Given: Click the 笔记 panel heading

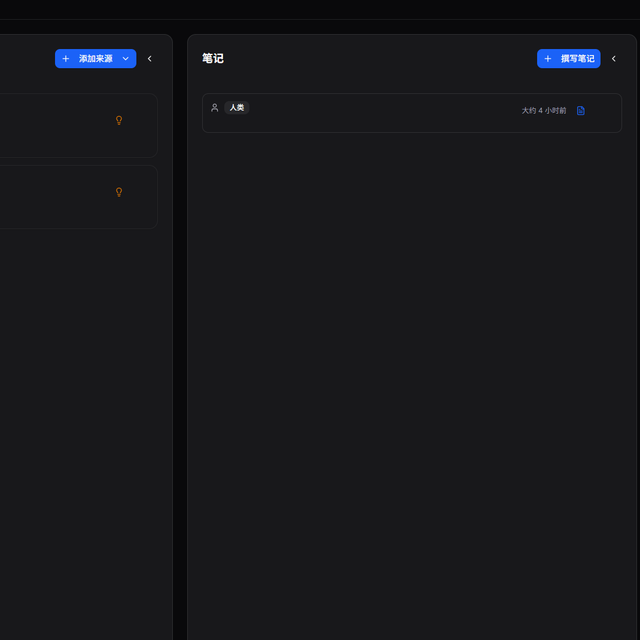Looking at the screenshot, I should (213, 58).
